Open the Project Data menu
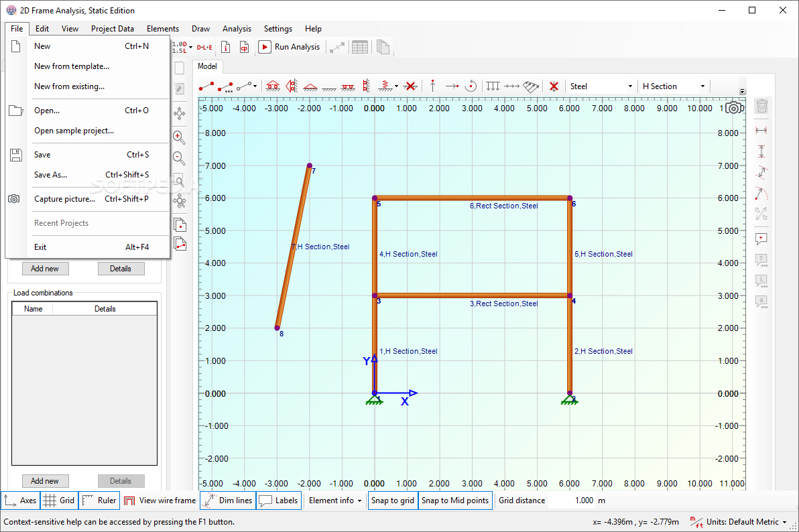 coord(113,29)
